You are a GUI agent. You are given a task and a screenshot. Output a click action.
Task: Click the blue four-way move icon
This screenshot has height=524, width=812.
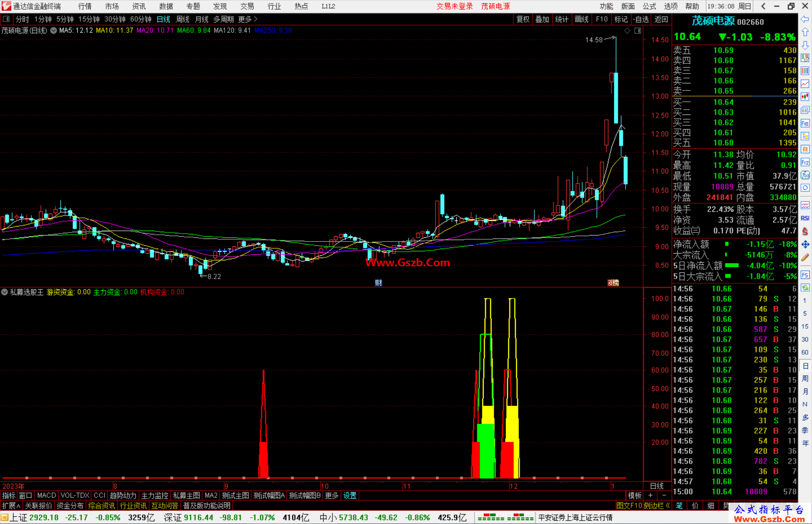pos(805,245)
